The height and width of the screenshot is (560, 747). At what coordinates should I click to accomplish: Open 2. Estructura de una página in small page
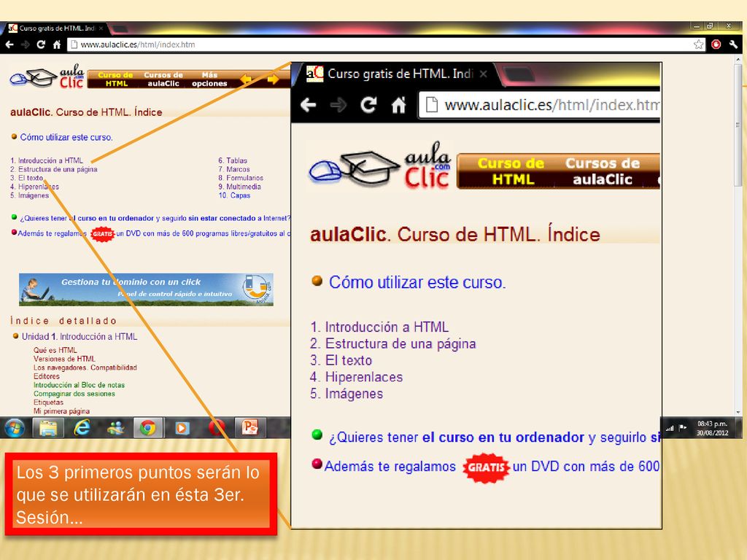coord(54,169)
